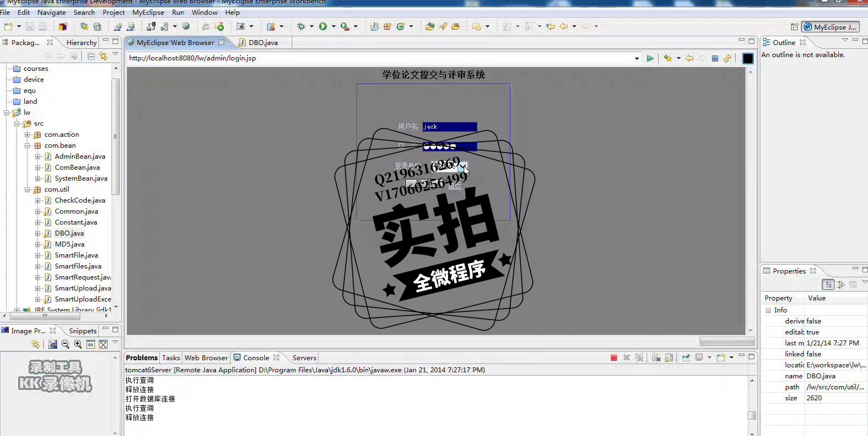Open the Debug button dropdown arrow
This screenshot has height=436, width=868.
(311, 26)
